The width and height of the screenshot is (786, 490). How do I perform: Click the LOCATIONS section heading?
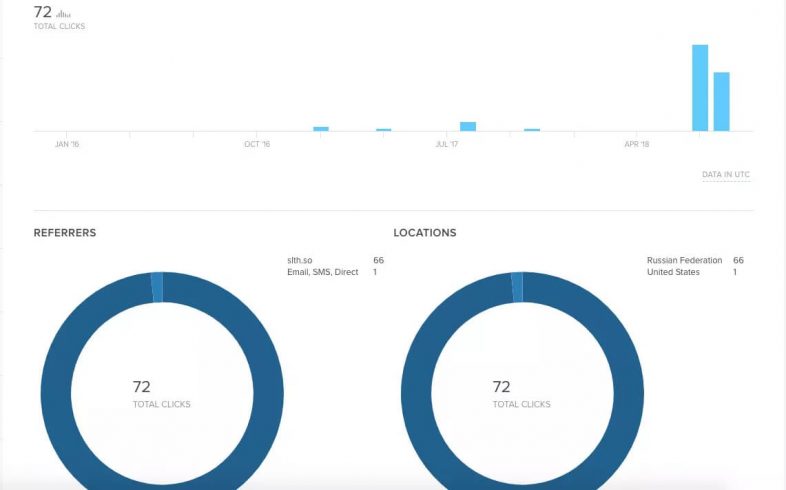[425, 232]
